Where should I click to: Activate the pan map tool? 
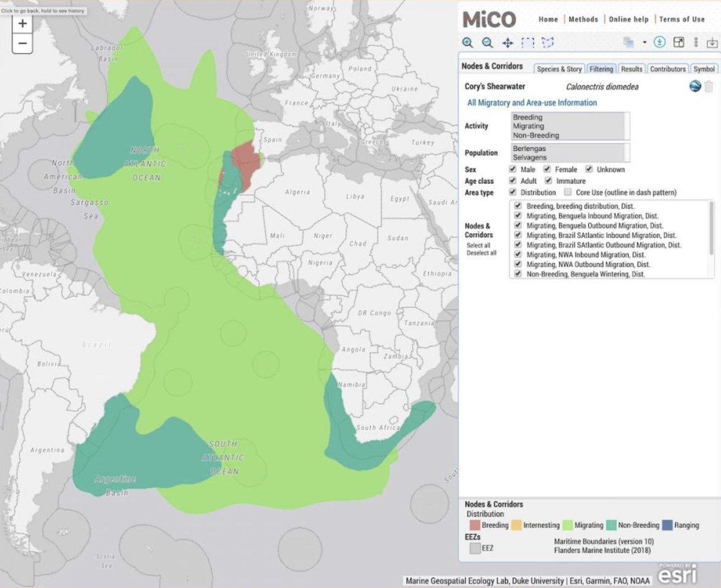(508, 43)
